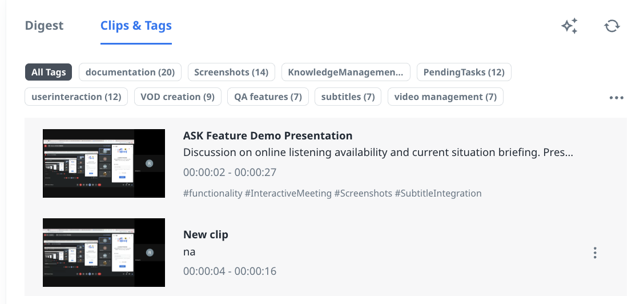The height and width of the screenshot is (304, 644).
Task: Select the All Tags filter
Action: [49, 72]
